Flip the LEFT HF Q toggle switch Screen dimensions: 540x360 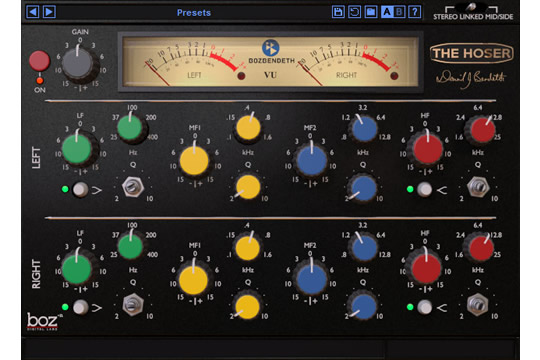click(478, 187)
